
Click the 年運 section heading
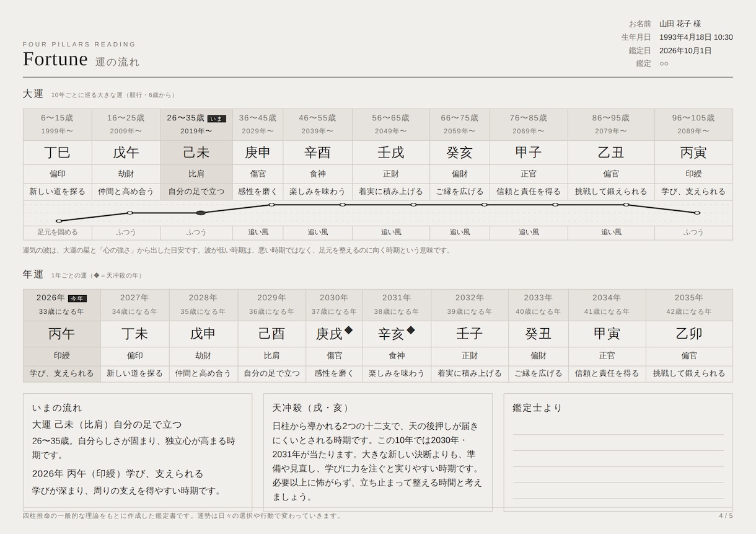click(x=33, y=274)
